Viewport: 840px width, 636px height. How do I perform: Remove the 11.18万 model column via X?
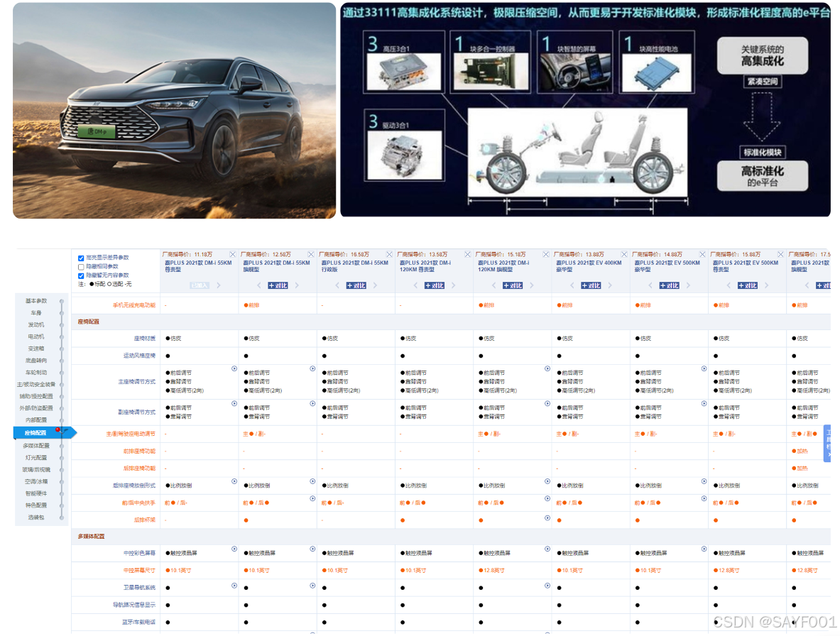point(232,254)
